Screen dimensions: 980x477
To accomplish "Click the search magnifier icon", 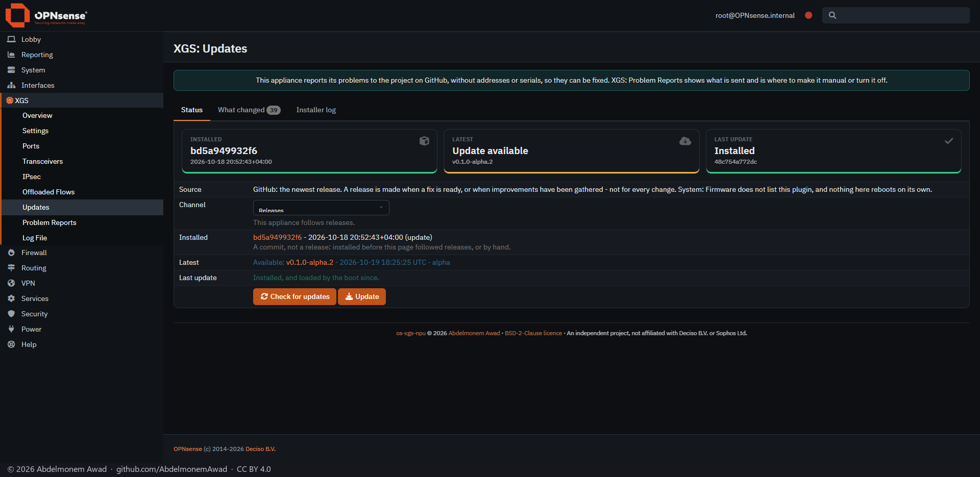I will tap(832, 15).
